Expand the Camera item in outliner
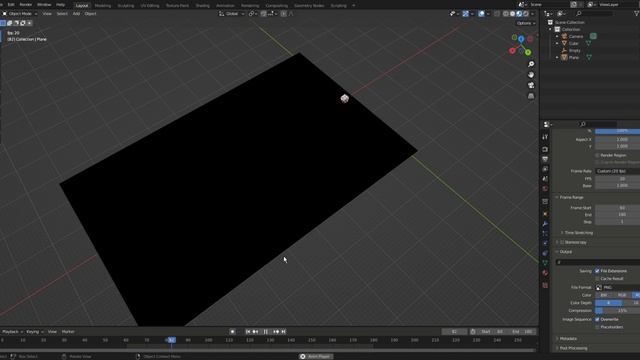 click(557, 36)
